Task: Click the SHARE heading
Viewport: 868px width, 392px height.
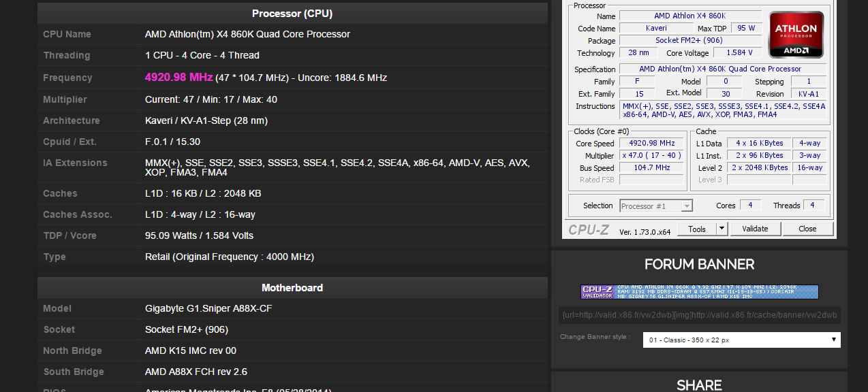Action: 699,385
